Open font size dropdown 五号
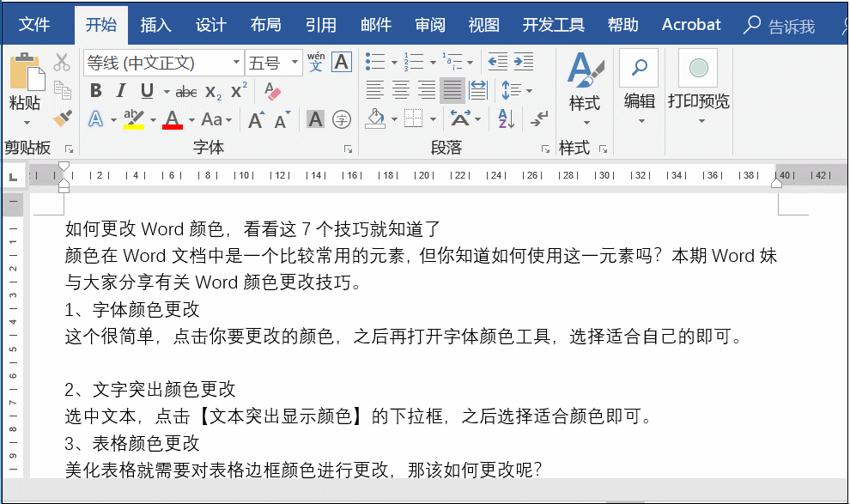 pos(294,63)
